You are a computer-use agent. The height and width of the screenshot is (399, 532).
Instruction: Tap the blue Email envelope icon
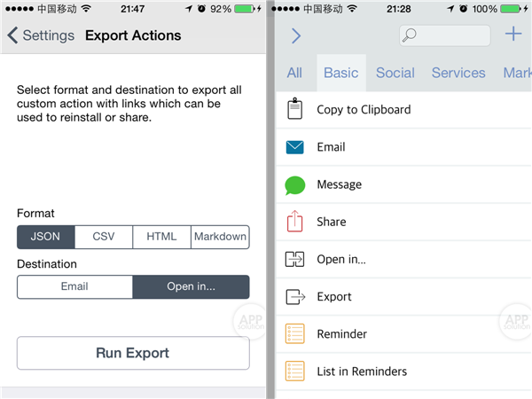pos(294,147)
